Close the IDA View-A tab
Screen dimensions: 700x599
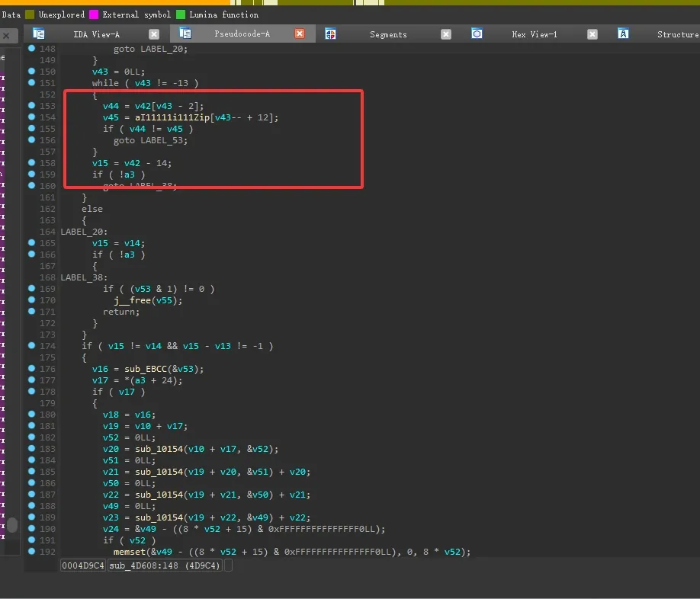pos(154,34)
